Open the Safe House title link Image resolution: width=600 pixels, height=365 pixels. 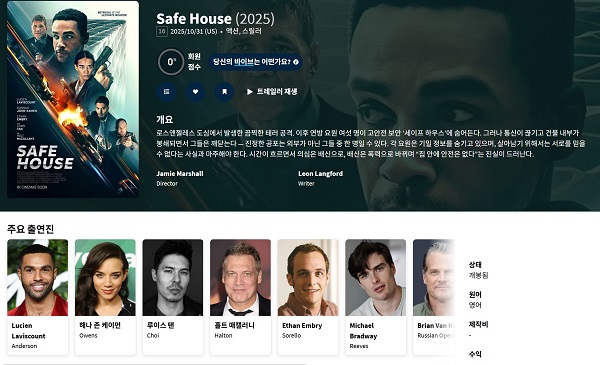[x=194, y=18]
